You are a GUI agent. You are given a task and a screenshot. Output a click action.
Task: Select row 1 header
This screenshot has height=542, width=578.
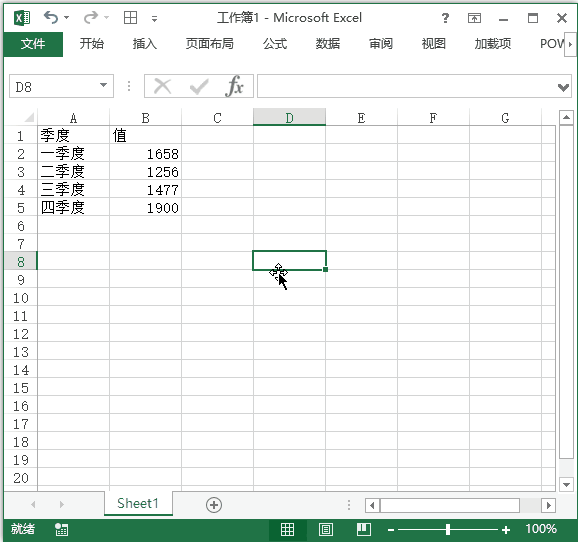(x=21, y=136)
